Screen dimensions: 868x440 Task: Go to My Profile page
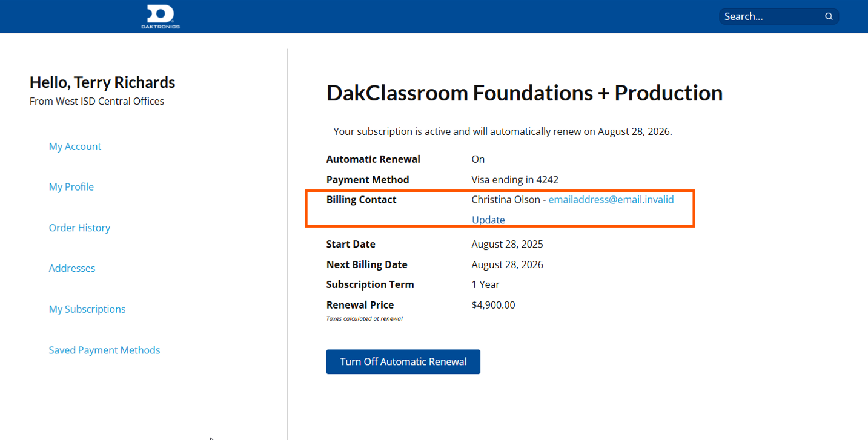71,187
